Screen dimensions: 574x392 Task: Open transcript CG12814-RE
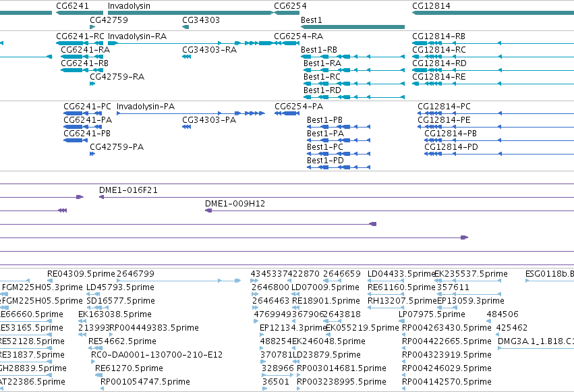(439, 77)
